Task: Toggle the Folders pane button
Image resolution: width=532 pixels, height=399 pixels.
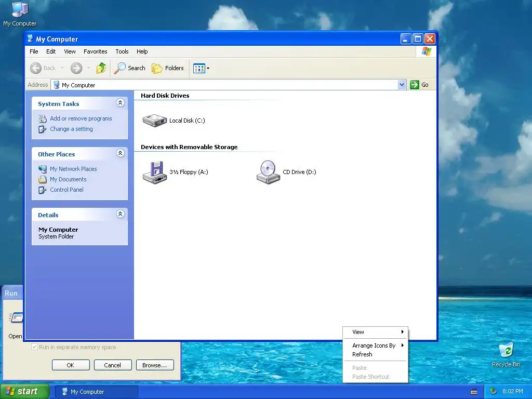Action: click(168, 68)
